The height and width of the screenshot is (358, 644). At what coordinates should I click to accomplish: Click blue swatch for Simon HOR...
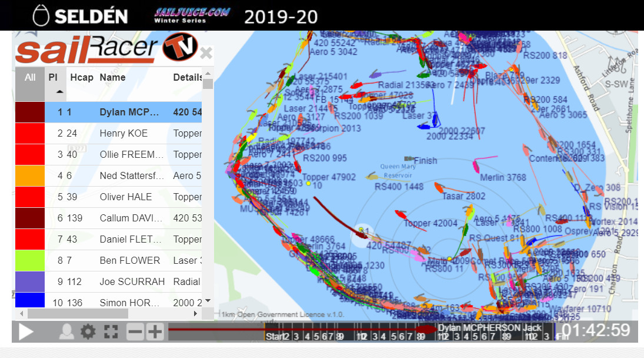pos(30,300)
